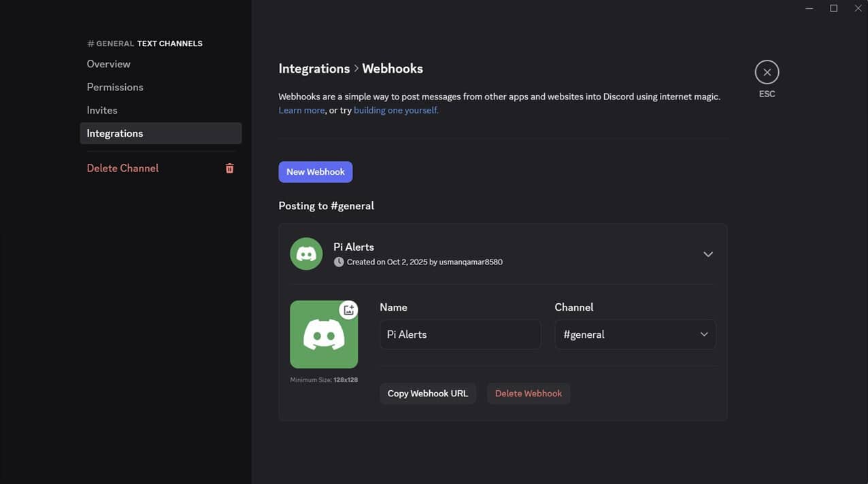Create a New Webhook
This screenshot has height=484, width=868.
tap(315, 172)
